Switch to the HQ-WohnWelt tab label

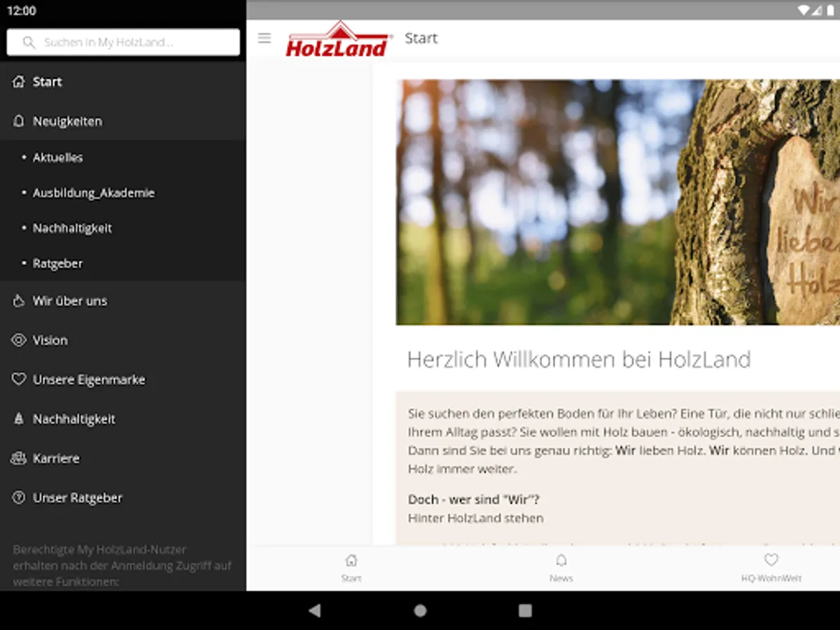pyautogui.click(x=771, y=578)
